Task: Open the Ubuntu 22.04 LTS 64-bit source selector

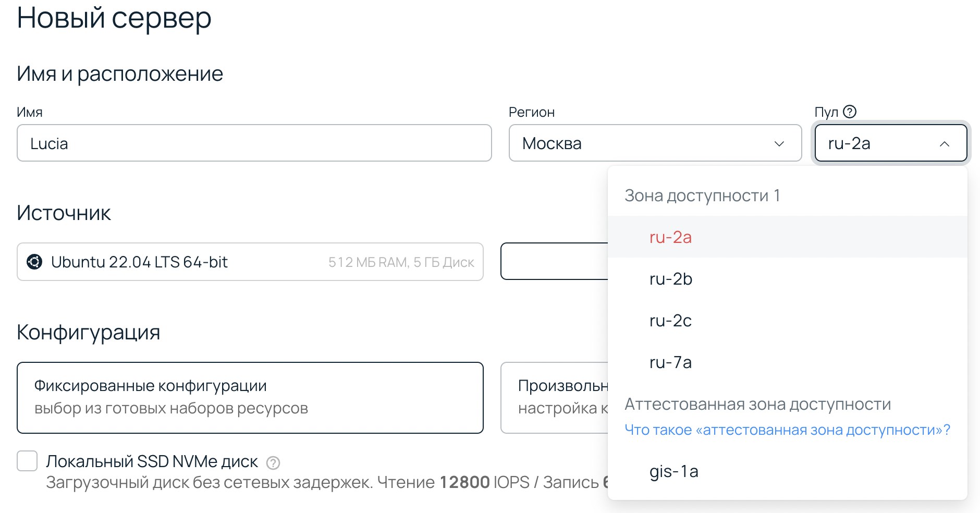Action: point(250,262)
